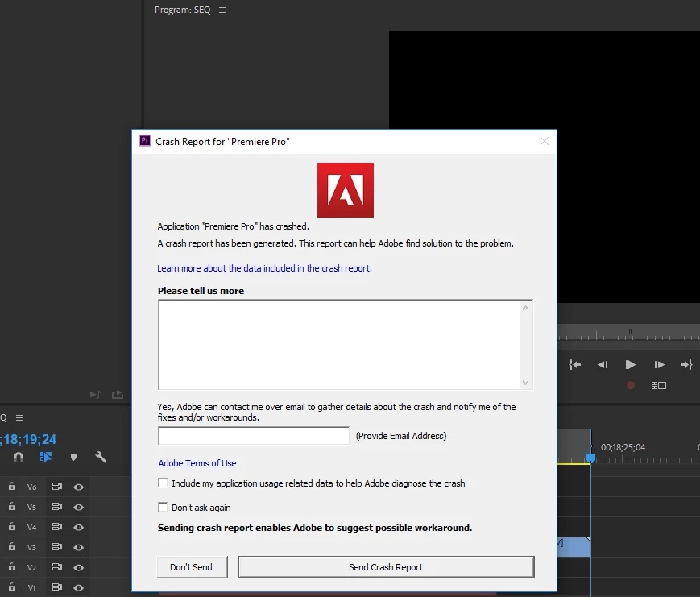
Task: Toggle sync lock on track V2
Action: tap(56, 567)
